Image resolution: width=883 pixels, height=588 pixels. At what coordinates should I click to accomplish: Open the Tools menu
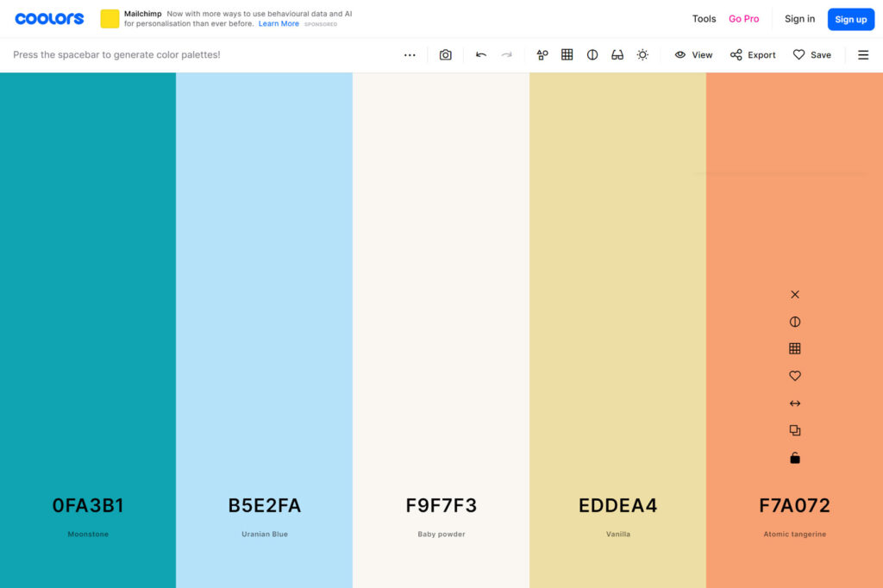click(704, 18)
